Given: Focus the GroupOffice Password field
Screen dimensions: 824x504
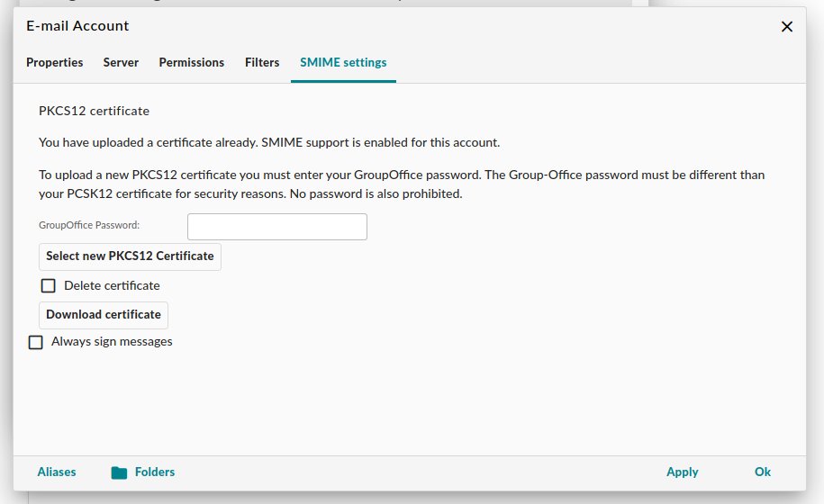Looking at the screenshot, I should coord(277,227).
